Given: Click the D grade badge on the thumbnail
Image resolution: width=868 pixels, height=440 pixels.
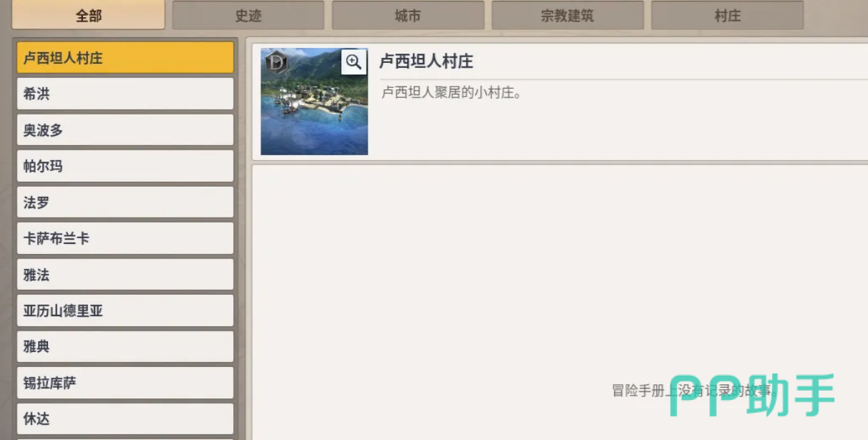Looking at the screenshot, I should (275, 62).
